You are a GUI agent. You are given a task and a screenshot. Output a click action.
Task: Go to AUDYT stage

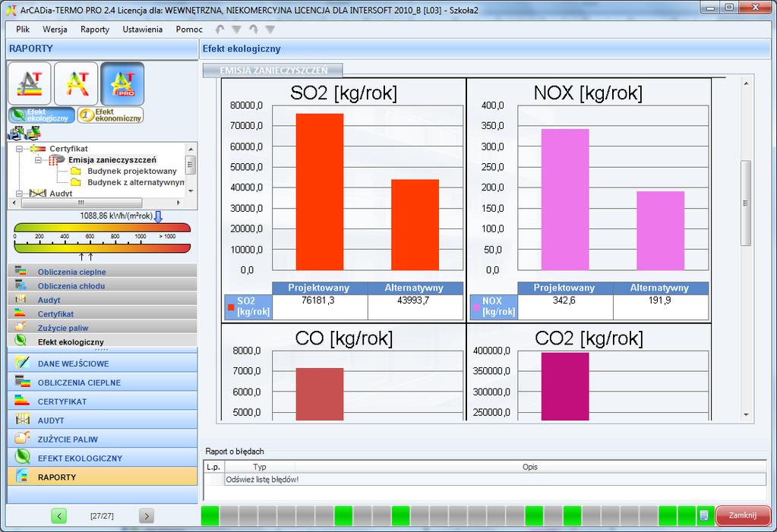tap(103, 420)
